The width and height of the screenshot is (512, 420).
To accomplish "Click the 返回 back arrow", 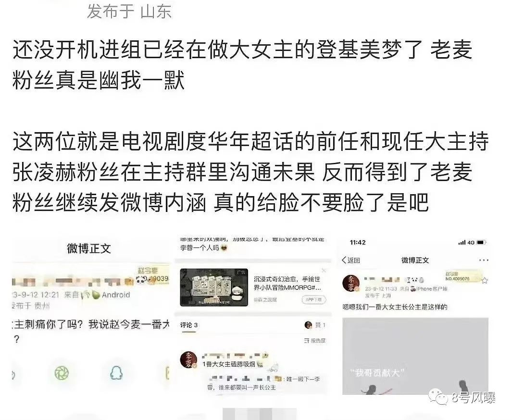I will tap(350, 260).
